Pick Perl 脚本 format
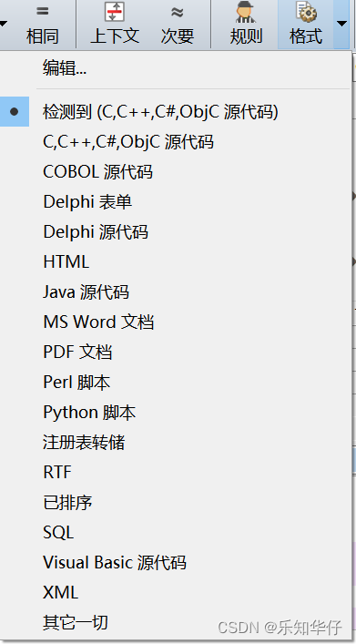The width and height of the screenshot is (356, 644). tap(76, 382)
